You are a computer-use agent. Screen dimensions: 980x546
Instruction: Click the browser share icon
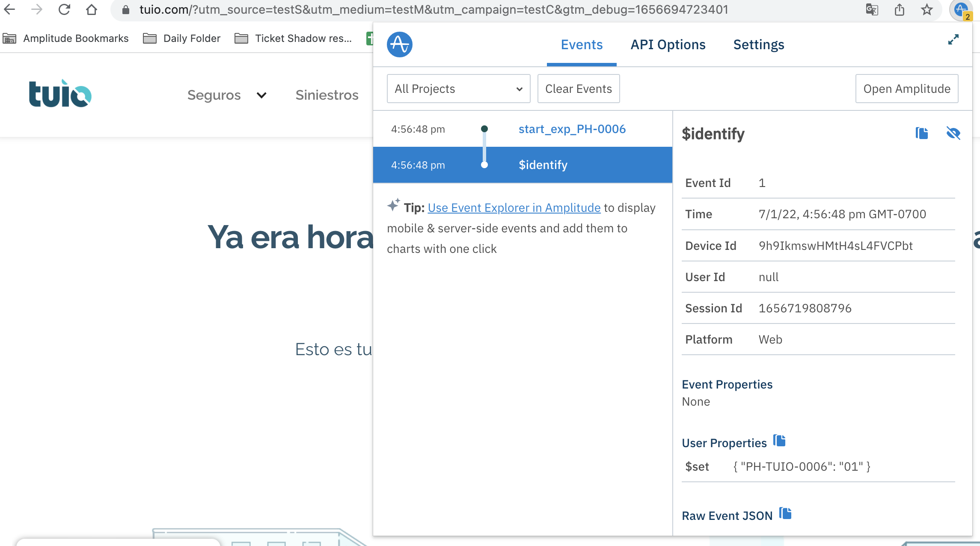(x=899, y=9)
